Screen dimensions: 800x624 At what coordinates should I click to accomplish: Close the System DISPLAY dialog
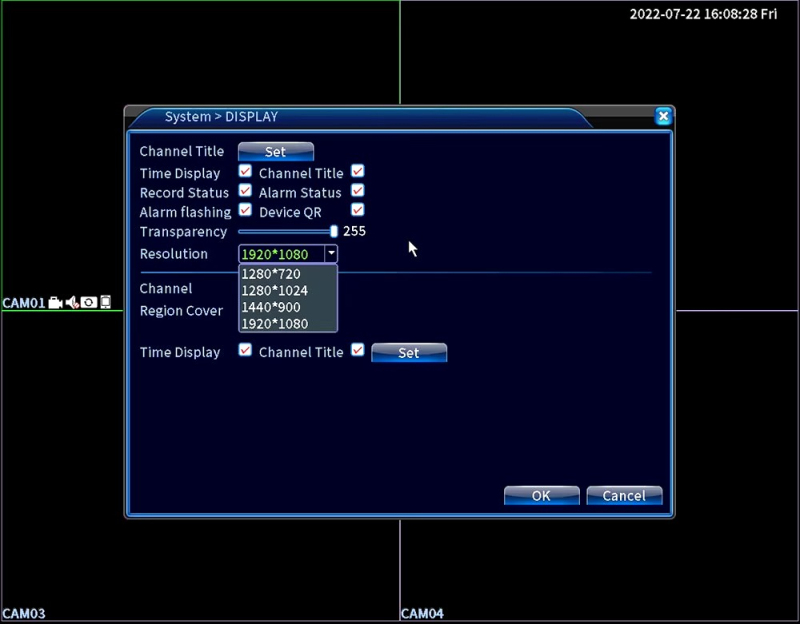tap(663, 117)
